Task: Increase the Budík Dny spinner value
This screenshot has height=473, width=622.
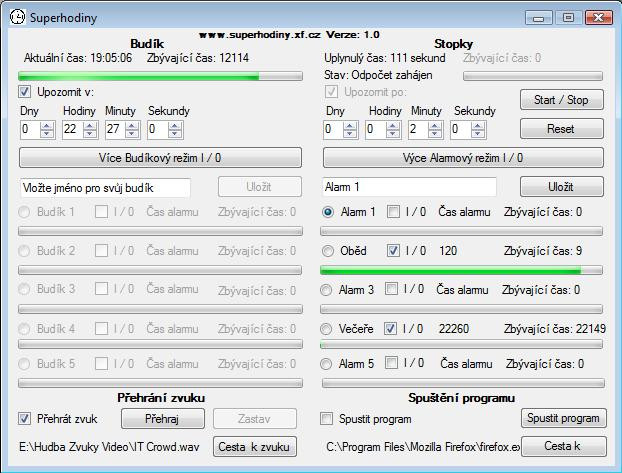Action: 47,125
